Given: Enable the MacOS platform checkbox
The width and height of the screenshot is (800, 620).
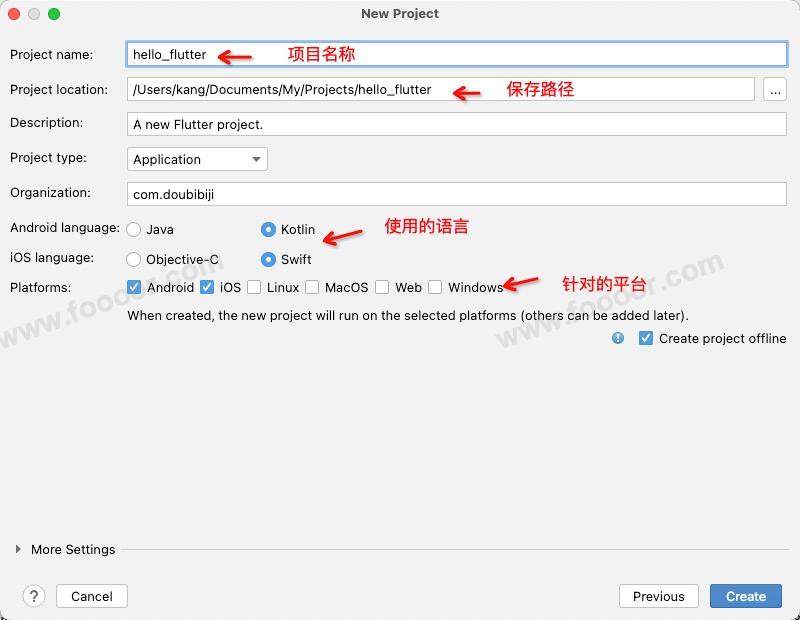Looking at the screenshot, I should (x=312, y=287).
